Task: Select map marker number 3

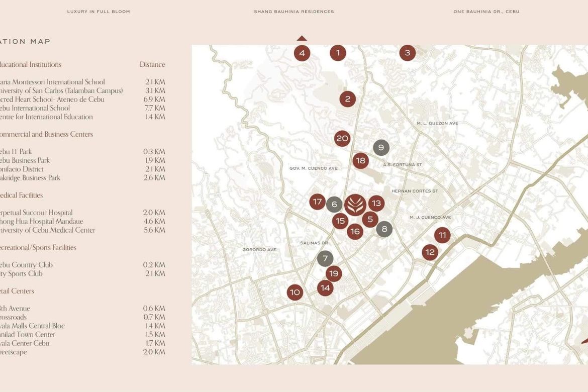Action: [x=407, y=53]
